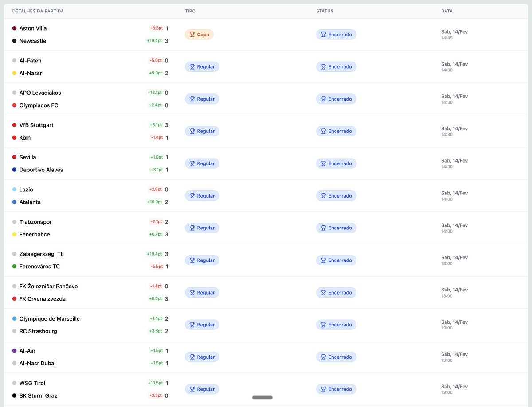Select the Newcastle team name
The width and height of the screenshot is (532, 407).
coord(33,41)
